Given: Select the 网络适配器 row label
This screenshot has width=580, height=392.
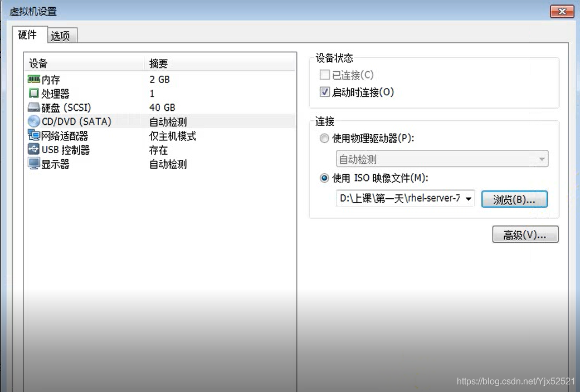Looking at the screenshot, I should (65, 136).
